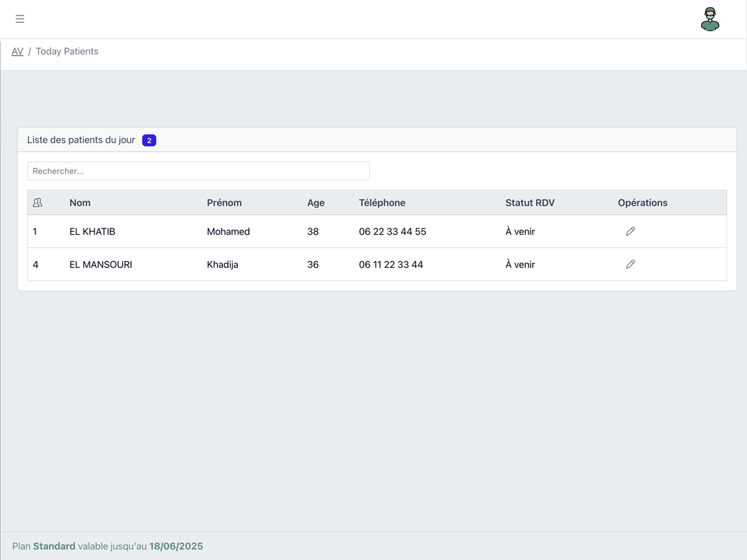
Task: Edit patient EL MANSOURI with pencil icon
Action: 630,264
